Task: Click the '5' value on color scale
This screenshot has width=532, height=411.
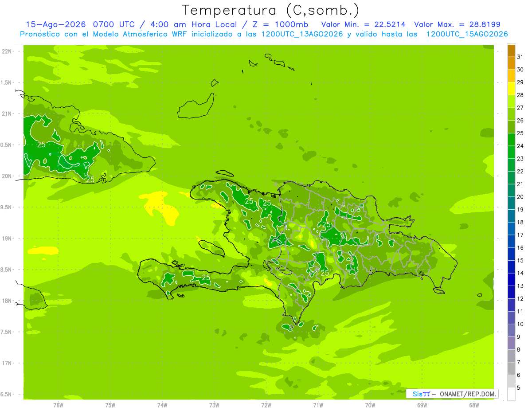Action: tap(518, 388)
